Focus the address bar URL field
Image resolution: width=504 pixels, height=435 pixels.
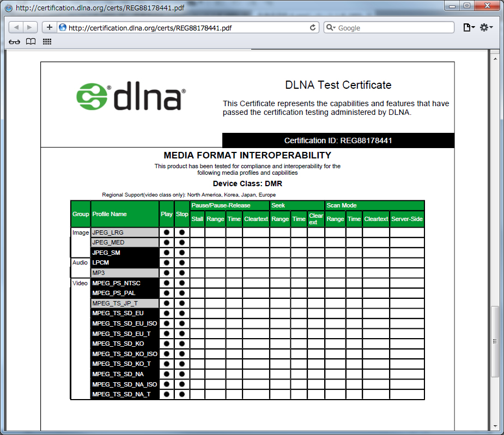(188, 28)
